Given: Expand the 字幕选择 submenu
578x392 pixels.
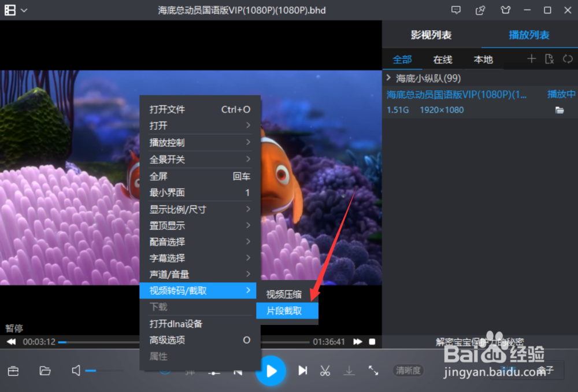Looking at the screenshot, I should [x=200, y=258].
